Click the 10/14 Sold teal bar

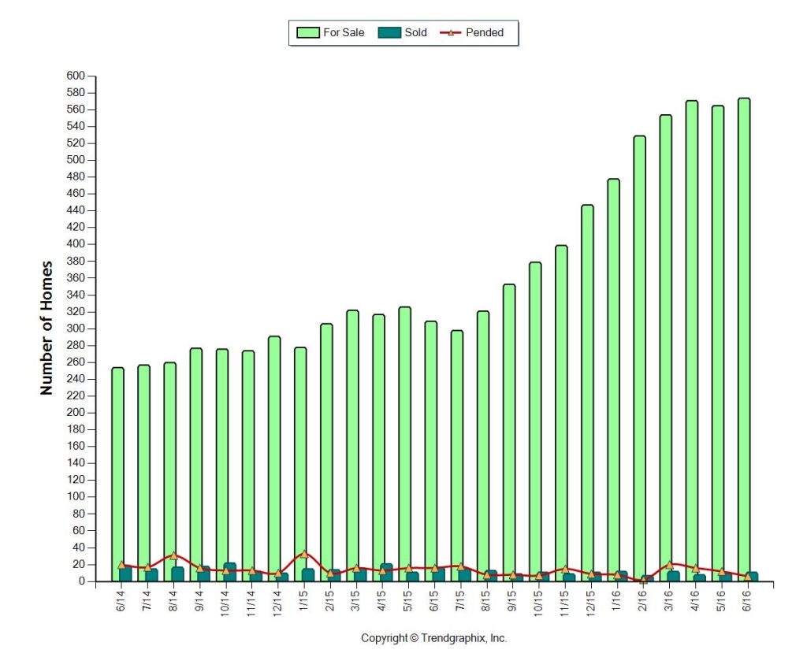point(230,572)
